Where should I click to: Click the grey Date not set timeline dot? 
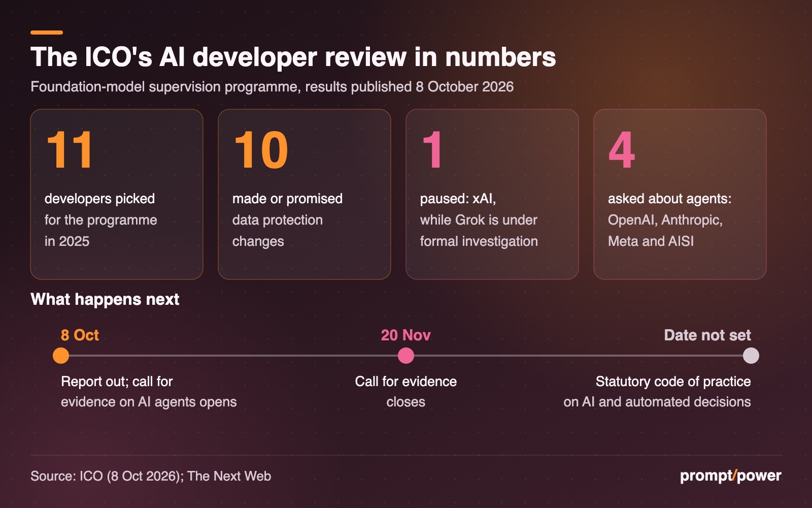[751, 356]
